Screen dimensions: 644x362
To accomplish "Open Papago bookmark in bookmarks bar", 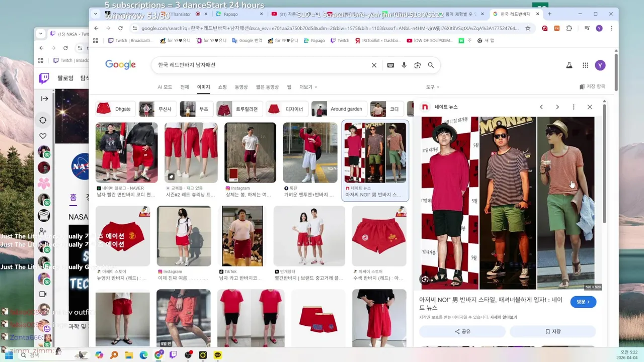I will 314,40.
